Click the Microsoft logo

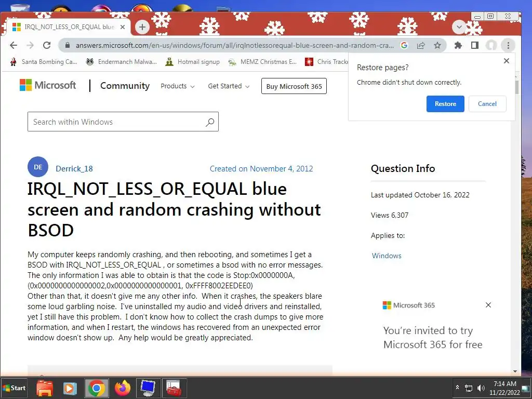(48, 85)
